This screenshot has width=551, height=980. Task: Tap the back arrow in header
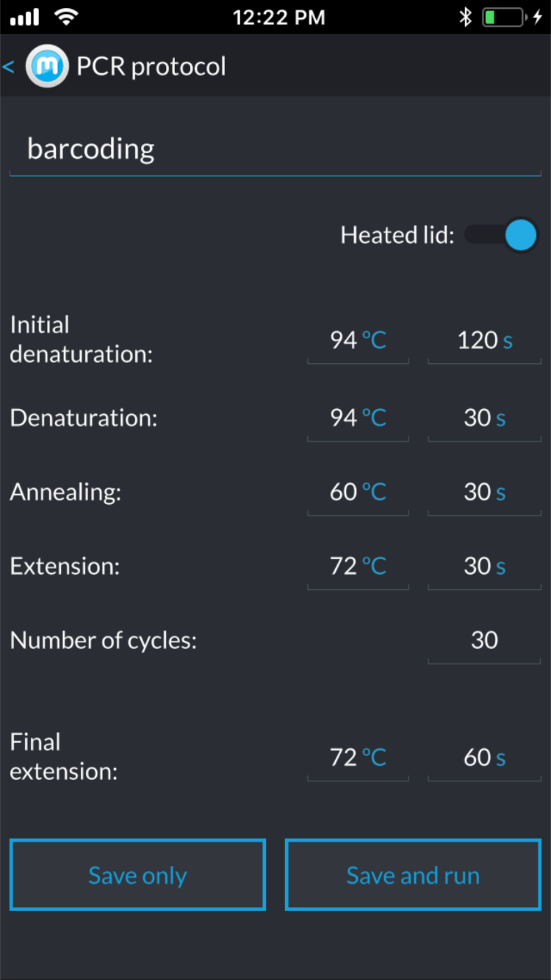[x=9, y=66]
